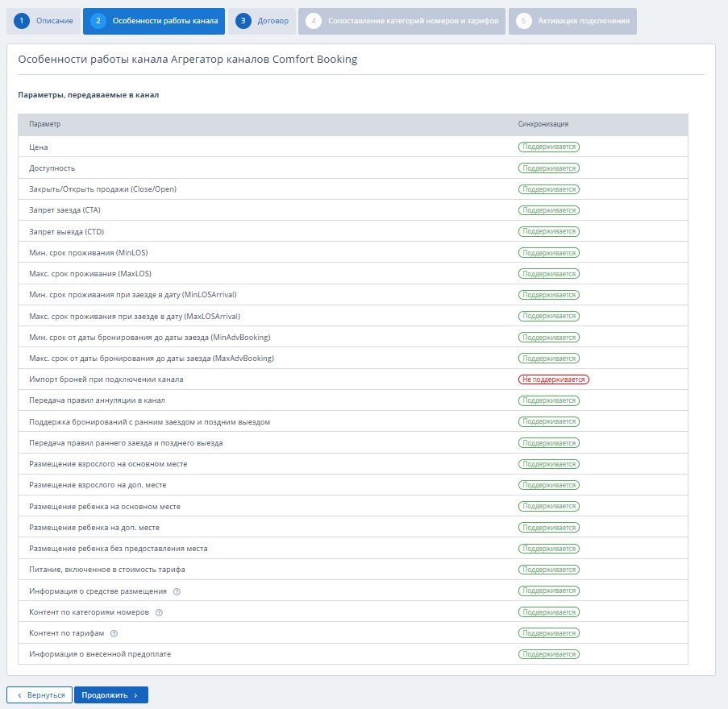Click question mark icon next to Контент по тарифам

[114, 633]
